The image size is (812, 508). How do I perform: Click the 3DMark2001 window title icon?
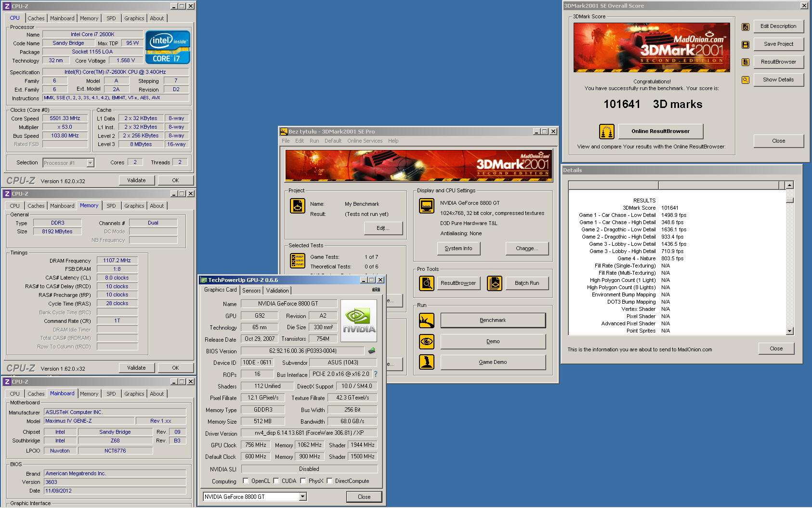pos(284,132)
